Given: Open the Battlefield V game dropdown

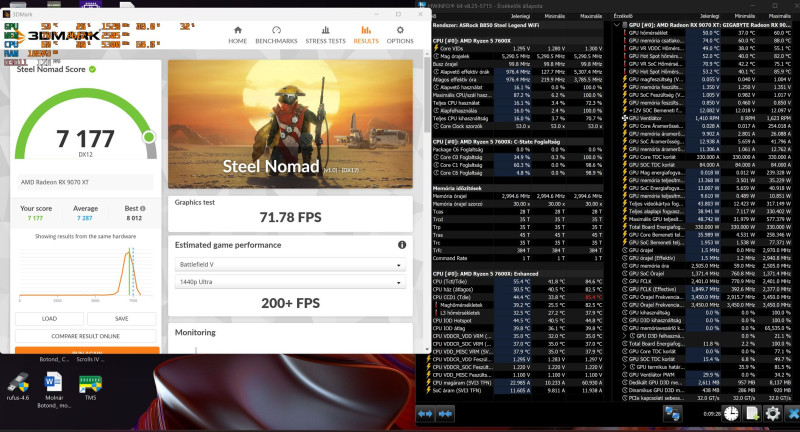Looking at the screenshot, I should point(290,265).
